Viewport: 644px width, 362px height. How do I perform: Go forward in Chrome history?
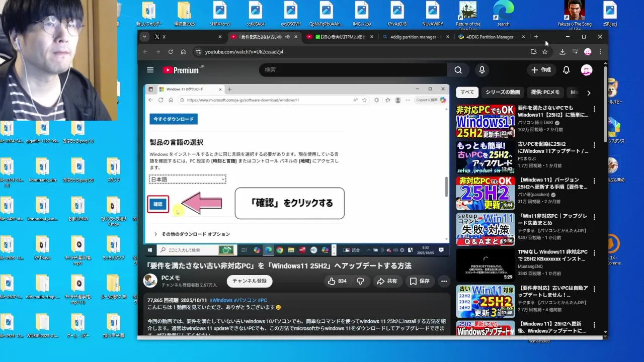tap(158, 52)
